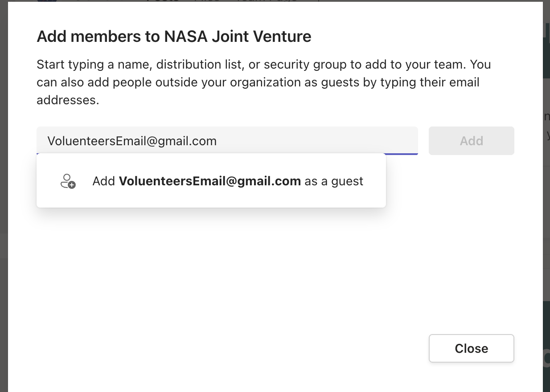This screenshot has height=392, width=550.
Task: Click the dimmed background left of dialog
Action: click(4, 200)
